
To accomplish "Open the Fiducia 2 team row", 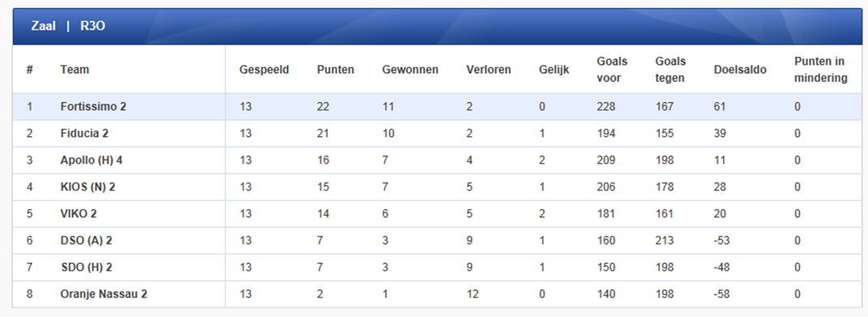I will tap(437, 133).
